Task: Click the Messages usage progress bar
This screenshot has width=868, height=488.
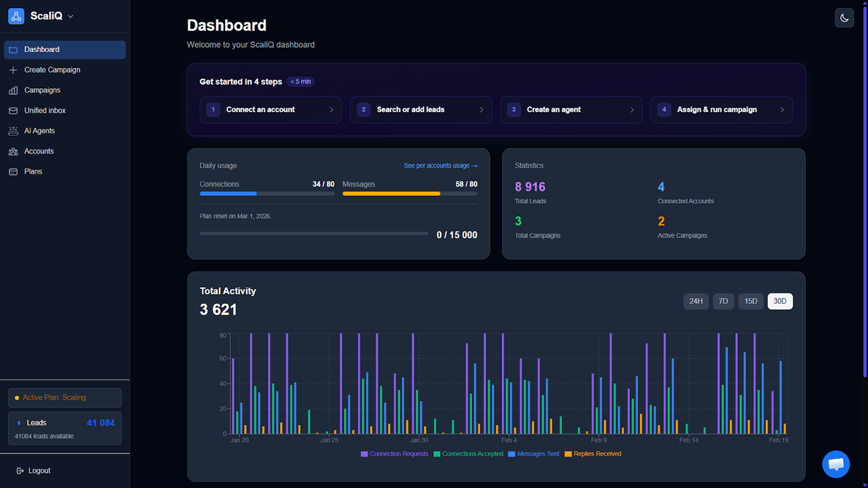Action: point(409,194)
